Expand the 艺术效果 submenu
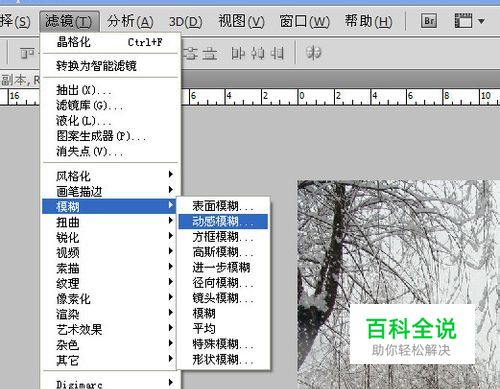500x389 pixels. (110, 329)
